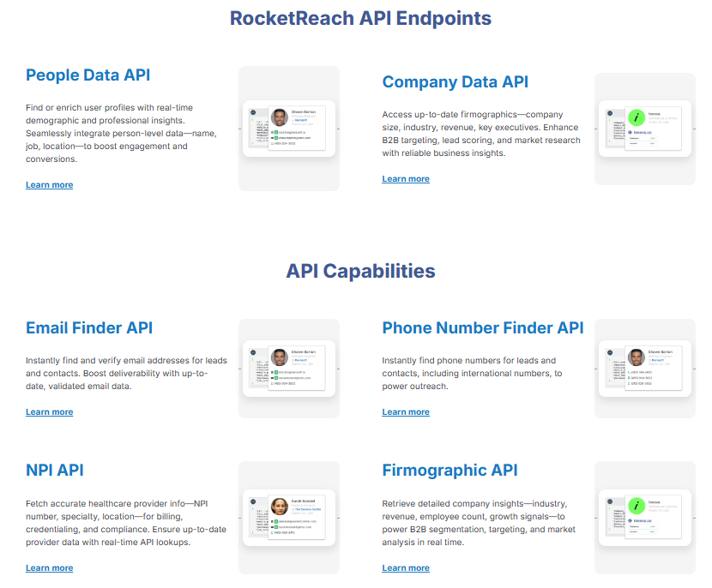The width and height of the screenshot is (712, 588).
Task: Open the Company Data API heading
Action: (455, 81)
